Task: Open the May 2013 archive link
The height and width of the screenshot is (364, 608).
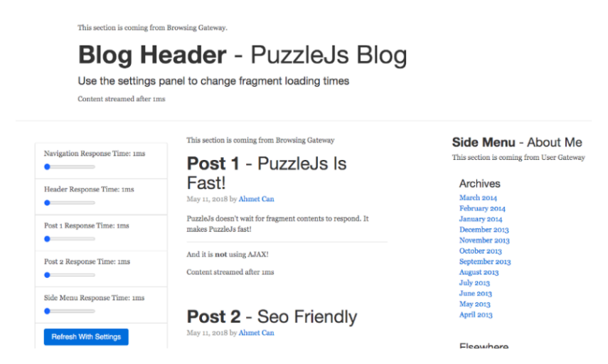Action: pos(474,304)
